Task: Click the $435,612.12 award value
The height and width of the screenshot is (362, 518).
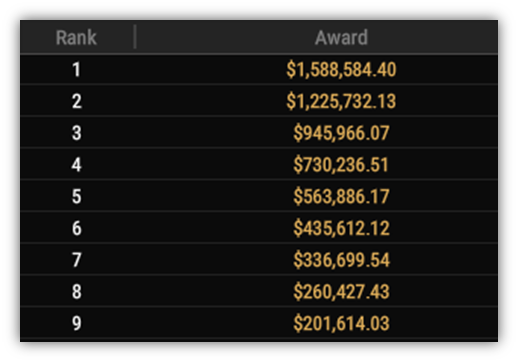Action: 341,228
